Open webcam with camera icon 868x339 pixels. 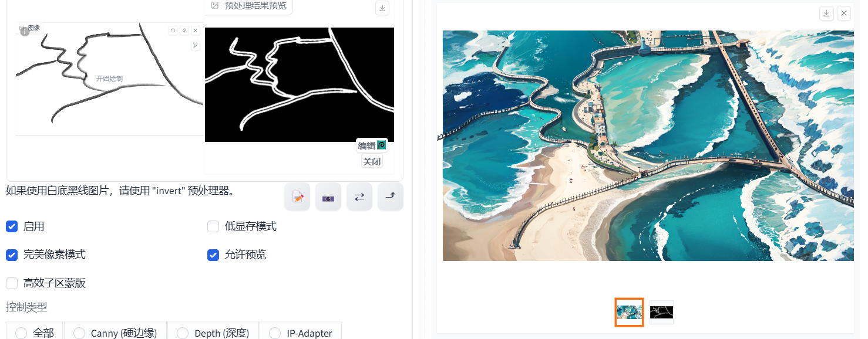(328, 197)
